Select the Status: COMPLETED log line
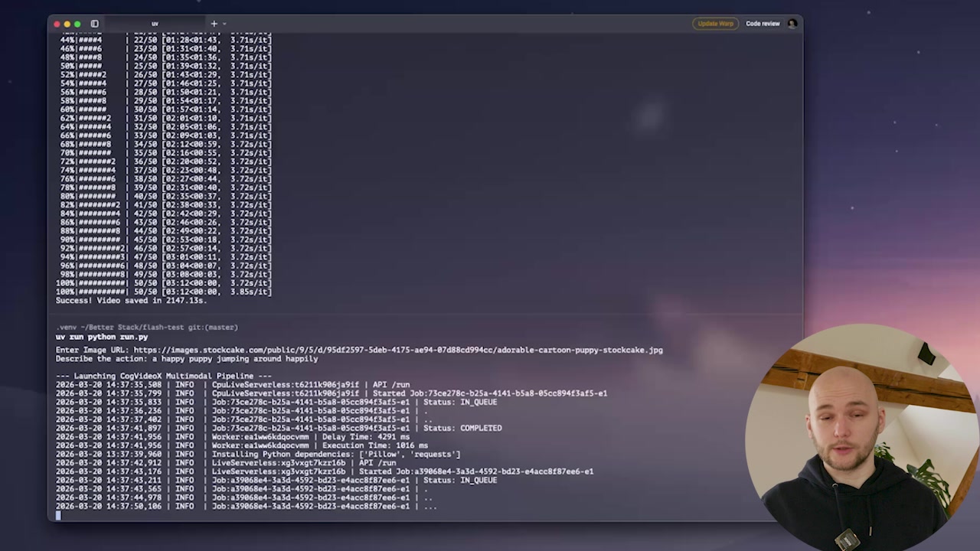Viewport: 980px width, 551px height. pos(276,428)
